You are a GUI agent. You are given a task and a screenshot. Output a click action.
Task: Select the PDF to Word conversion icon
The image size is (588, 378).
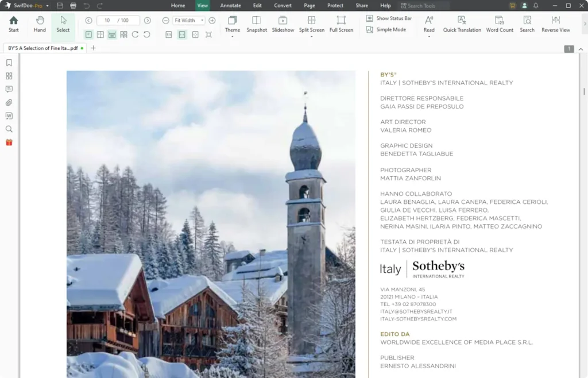click(8, 115)
